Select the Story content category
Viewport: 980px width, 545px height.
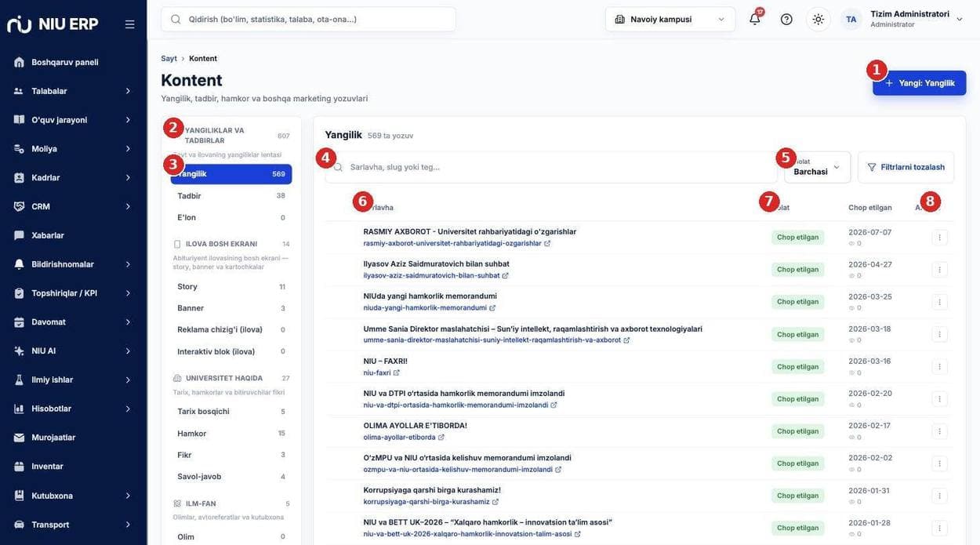[x=231, y=287]
